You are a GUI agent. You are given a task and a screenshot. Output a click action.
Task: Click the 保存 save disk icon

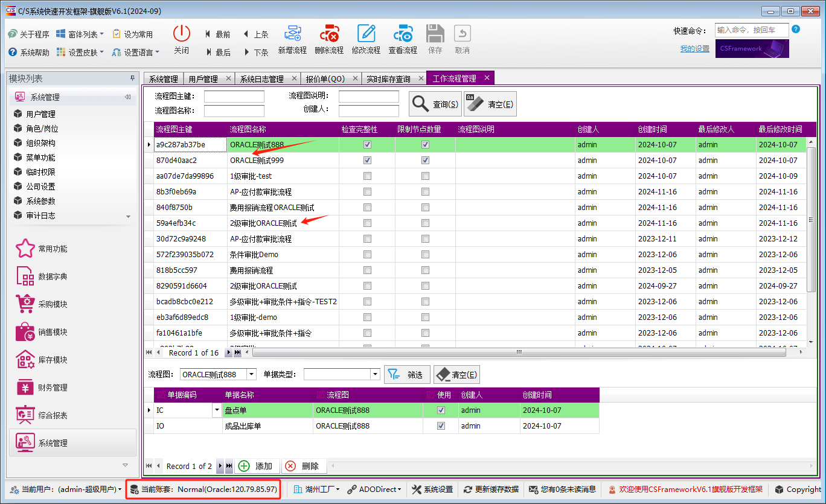435,33
